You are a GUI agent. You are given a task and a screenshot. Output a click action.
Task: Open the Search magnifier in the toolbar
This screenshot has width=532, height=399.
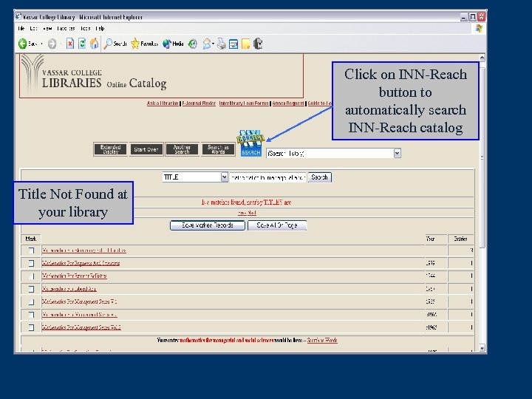tap(108, 44)
